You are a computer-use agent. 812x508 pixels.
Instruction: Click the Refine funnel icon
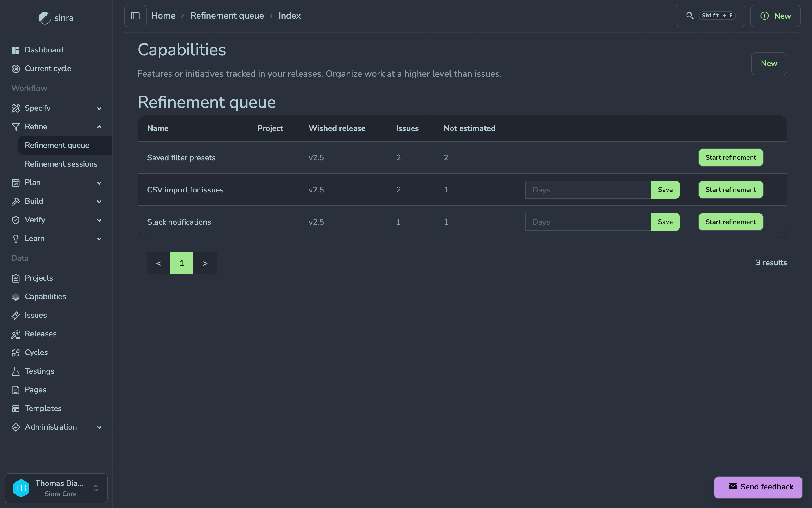point(16,127)
